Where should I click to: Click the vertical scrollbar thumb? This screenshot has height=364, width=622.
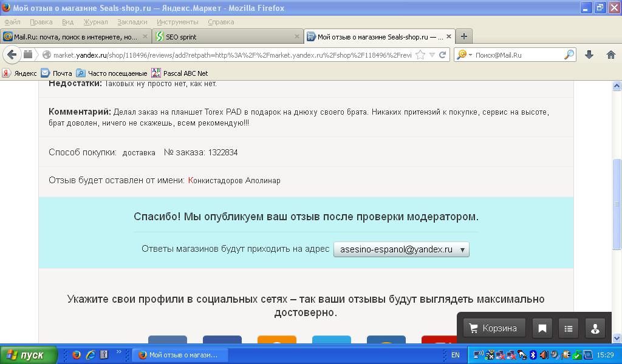tap(617, 204)
